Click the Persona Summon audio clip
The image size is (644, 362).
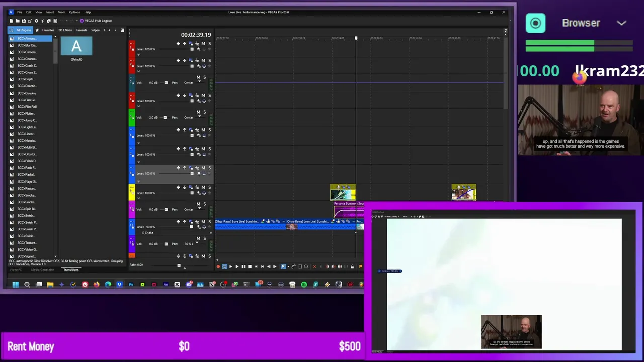tap(349, 210)
